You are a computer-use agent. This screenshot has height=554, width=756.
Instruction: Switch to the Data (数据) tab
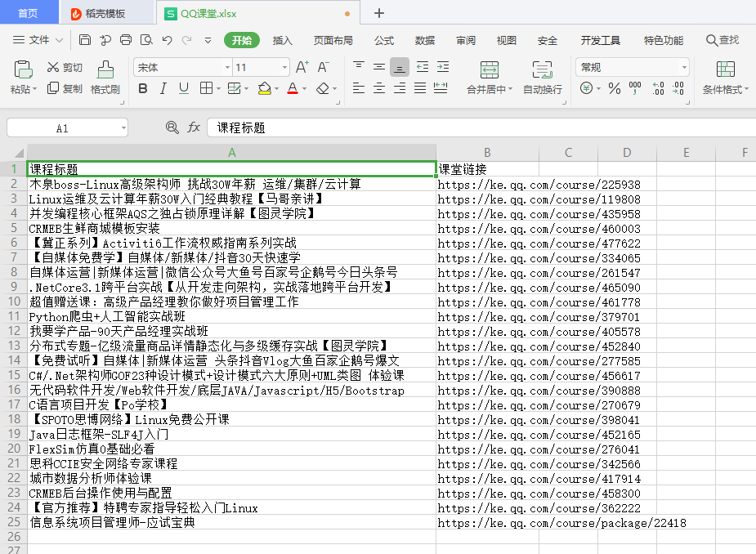pyautogui.click(x=425, y=41)
